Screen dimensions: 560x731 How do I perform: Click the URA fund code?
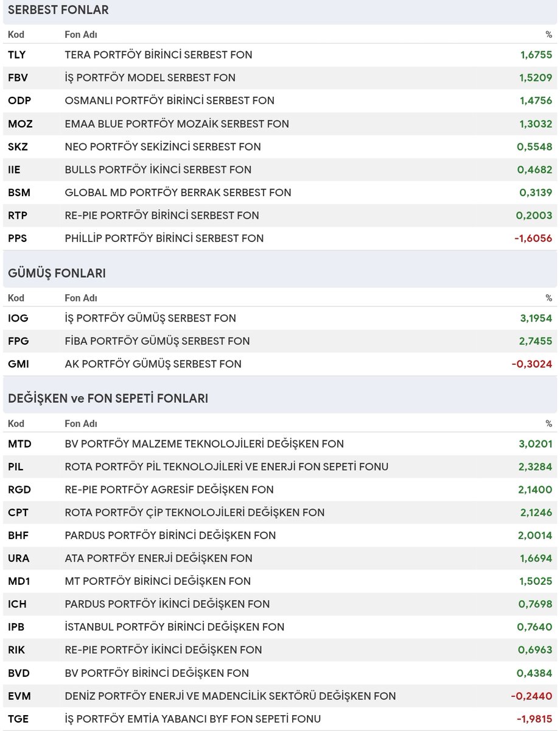18,559
